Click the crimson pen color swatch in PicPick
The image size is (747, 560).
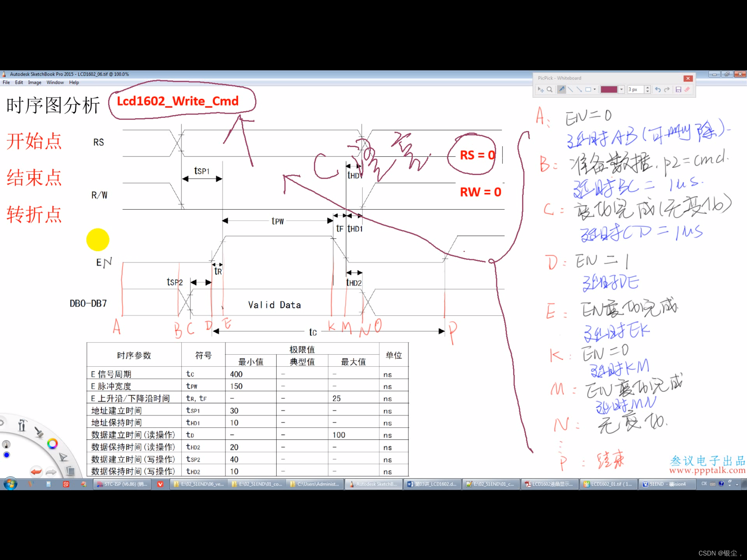(609, 90)
